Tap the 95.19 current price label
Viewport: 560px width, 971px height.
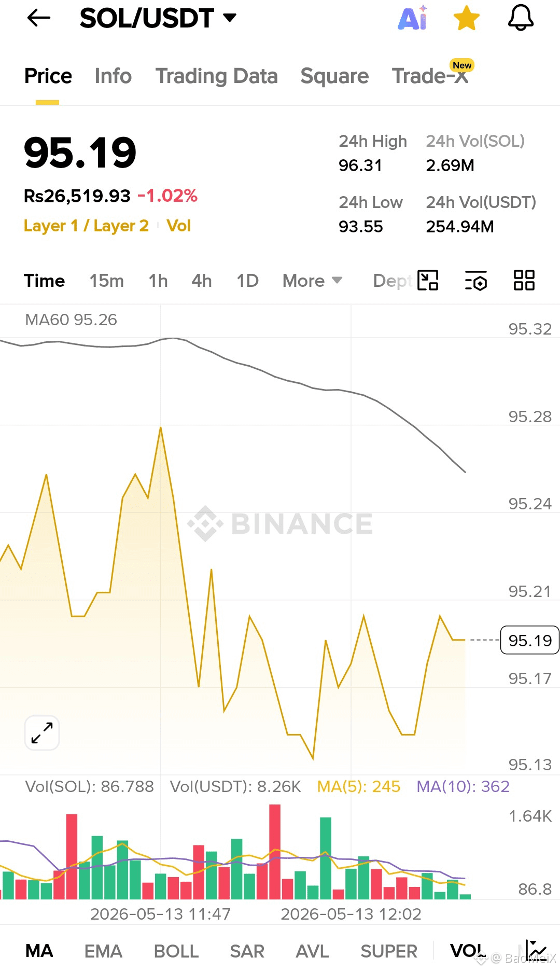click(x=530, y=640)
